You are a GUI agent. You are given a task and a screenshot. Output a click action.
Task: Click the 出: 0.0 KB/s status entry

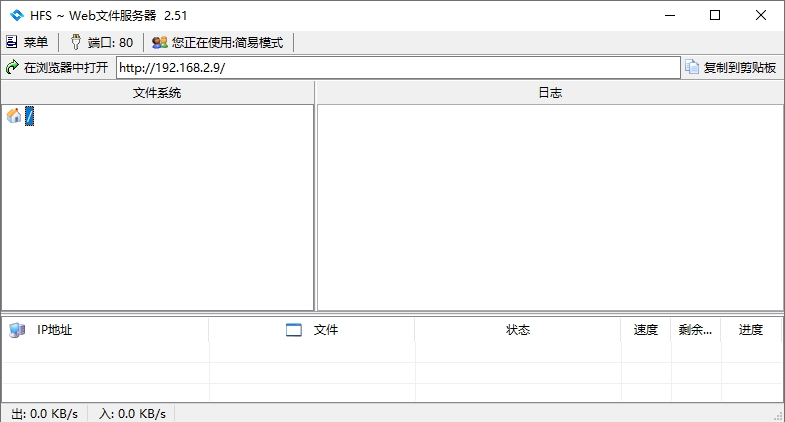point(45,414)
